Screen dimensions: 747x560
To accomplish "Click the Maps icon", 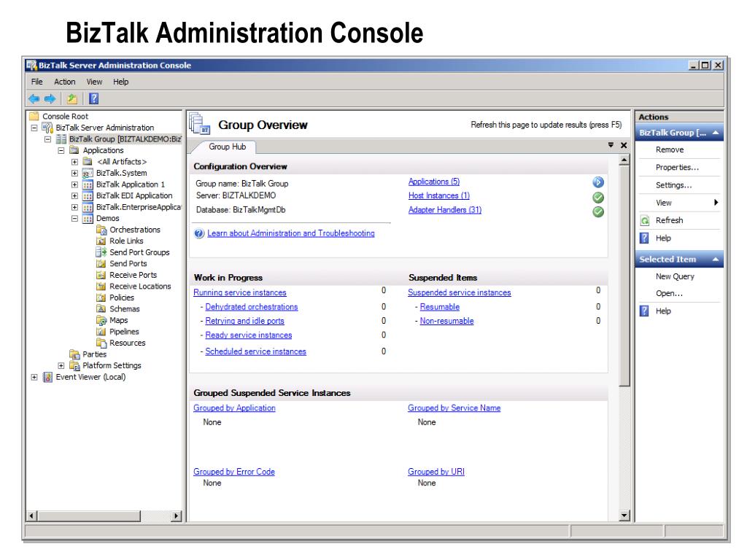I will click(101, 321).
